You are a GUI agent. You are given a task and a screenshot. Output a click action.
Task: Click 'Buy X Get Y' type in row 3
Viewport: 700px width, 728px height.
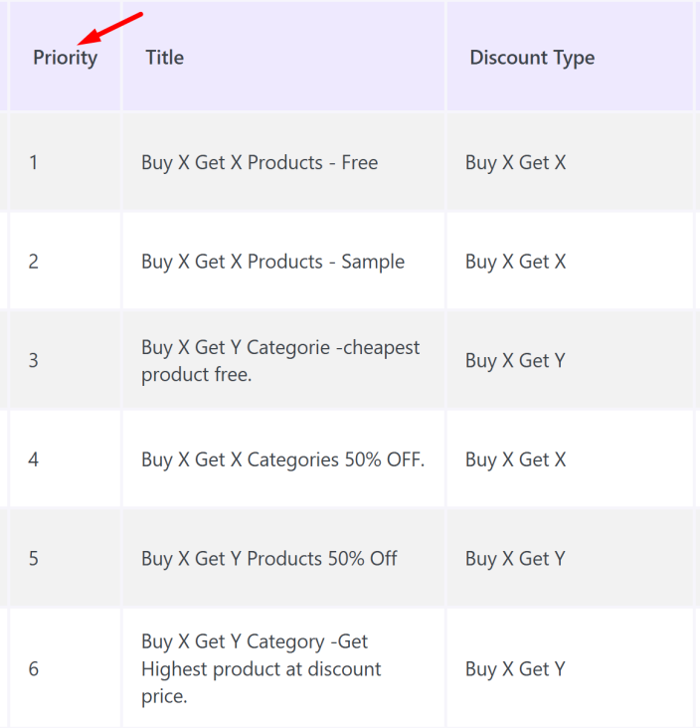(x=516, y=361)
